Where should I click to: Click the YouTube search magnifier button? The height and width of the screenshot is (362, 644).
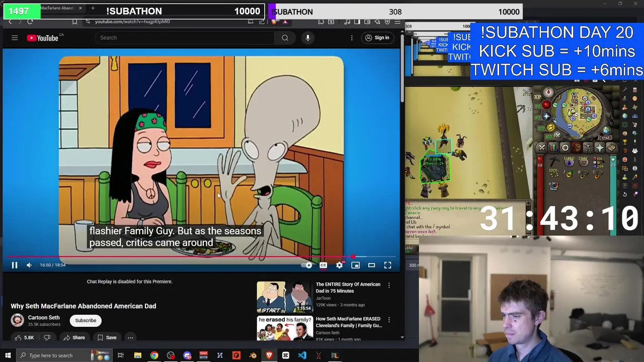pos(285,38)
